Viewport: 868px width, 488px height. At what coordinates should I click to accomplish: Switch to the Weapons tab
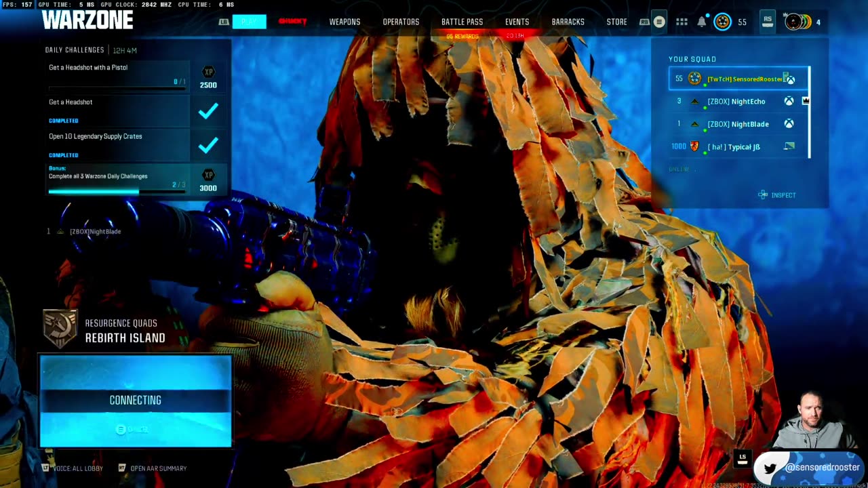[x=344, y=22]
